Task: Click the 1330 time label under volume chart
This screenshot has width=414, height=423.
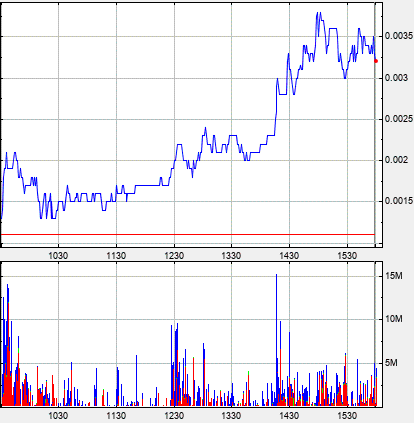Action: coord(231,416)
